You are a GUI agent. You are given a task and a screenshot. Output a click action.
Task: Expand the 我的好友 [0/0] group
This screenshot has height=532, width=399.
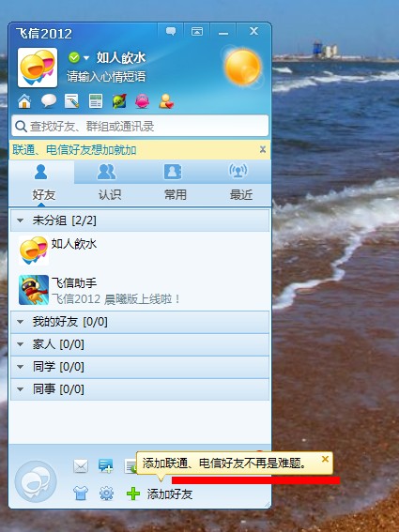pos(140,322)
